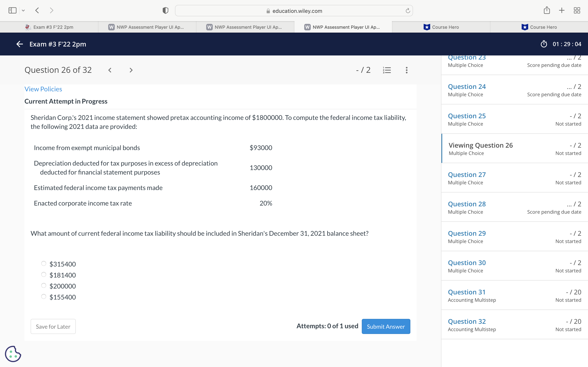Reload the page from address bar
This screenshot has height=367, width=588.
[x=408, y=11]
